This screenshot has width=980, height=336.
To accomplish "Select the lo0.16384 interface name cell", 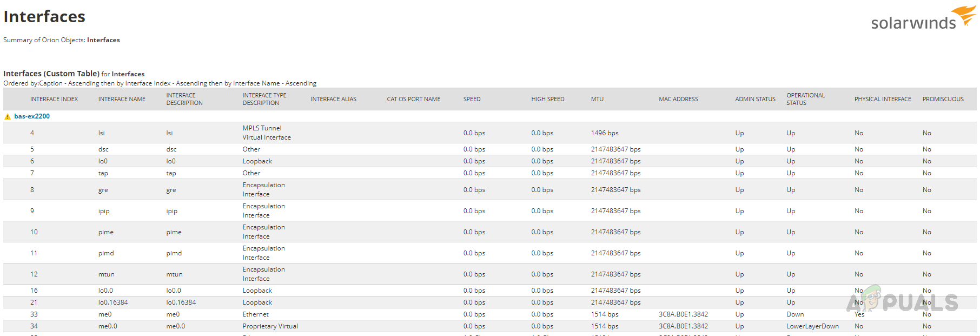I will point(113,302).
